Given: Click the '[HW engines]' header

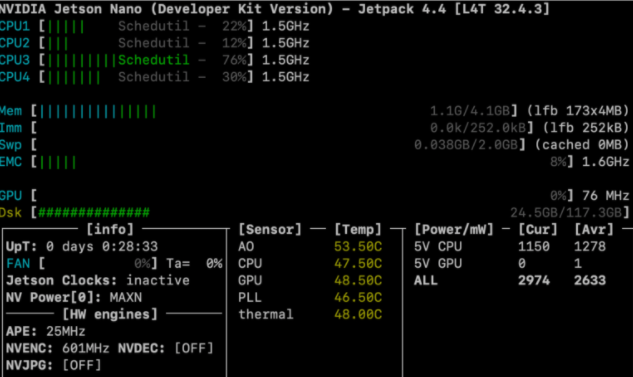Looking at the screenshot, I should [x=110, y=314].
